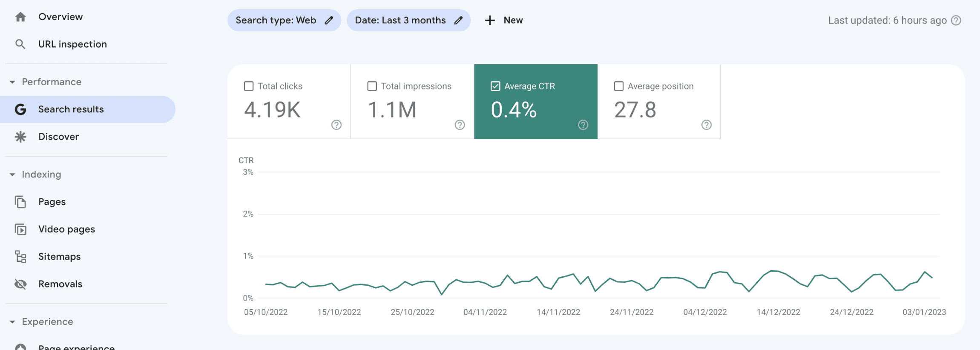Click the Sitemaps tree icon

(x=20, y=257)
